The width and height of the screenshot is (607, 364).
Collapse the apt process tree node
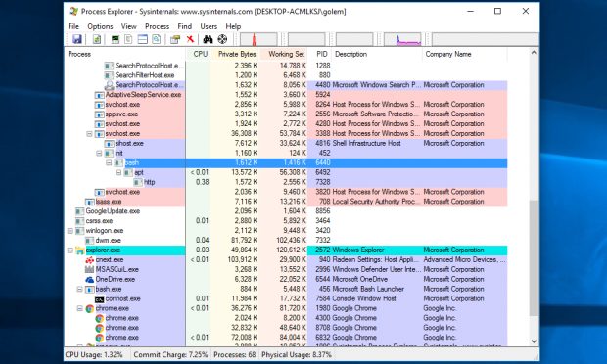[x=118, y=172]
